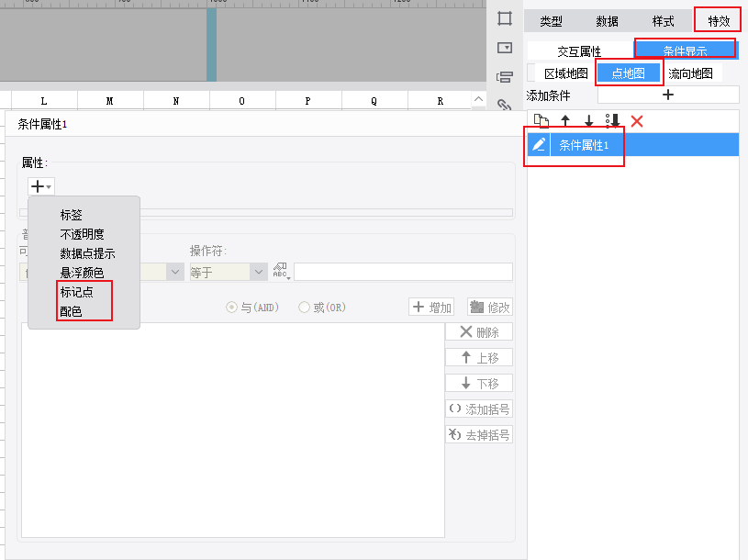The image size is (748, 560).
Task: Click column header P
Action: tap(307, 101)
